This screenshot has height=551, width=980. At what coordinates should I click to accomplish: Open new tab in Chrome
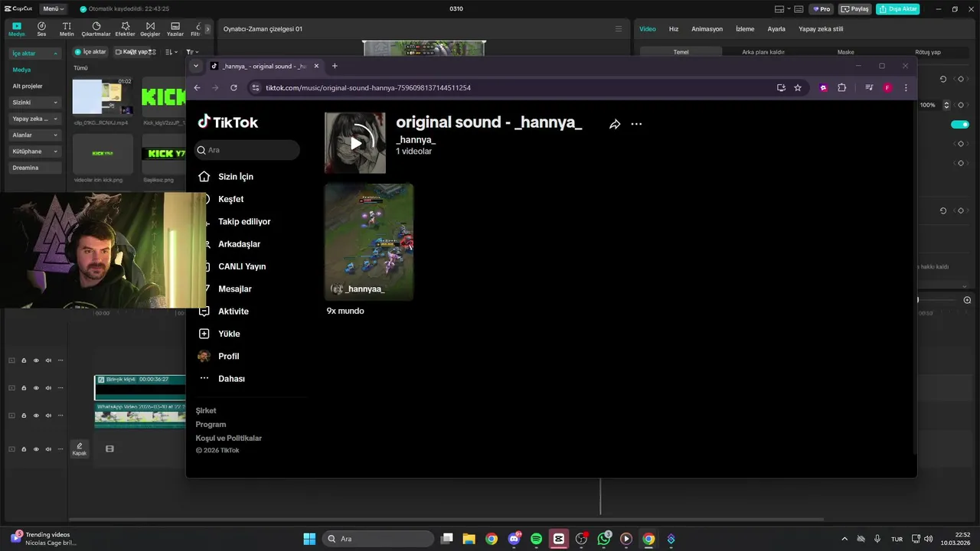point(335,66)
